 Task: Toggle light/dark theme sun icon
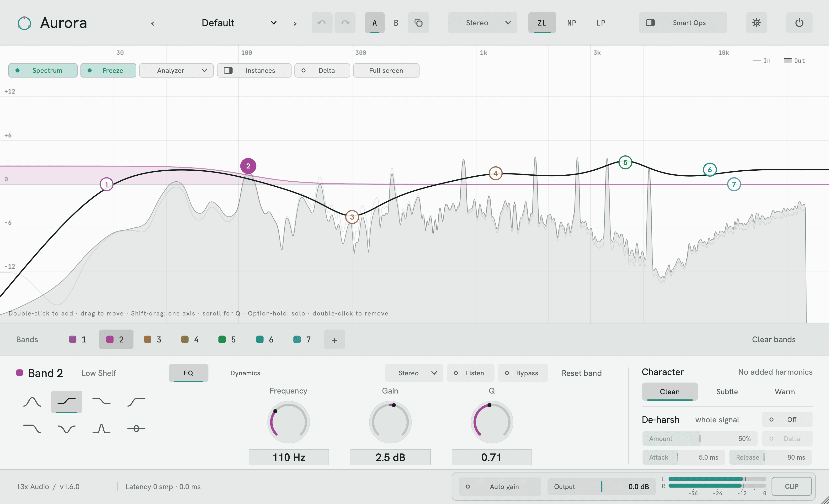point(757,23)
